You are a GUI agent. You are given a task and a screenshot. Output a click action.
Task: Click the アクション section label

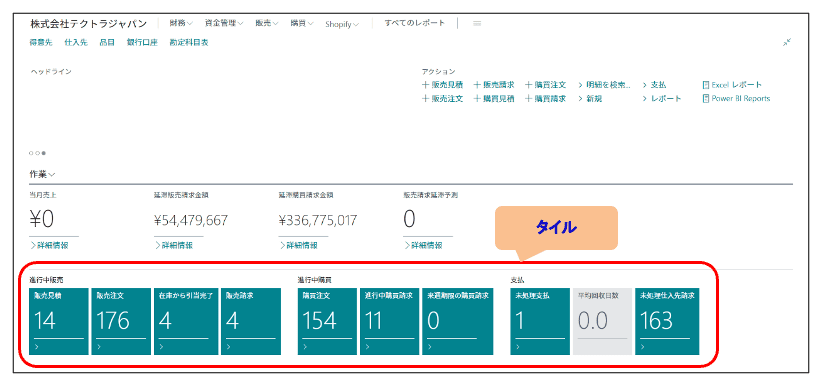(438, 71)
